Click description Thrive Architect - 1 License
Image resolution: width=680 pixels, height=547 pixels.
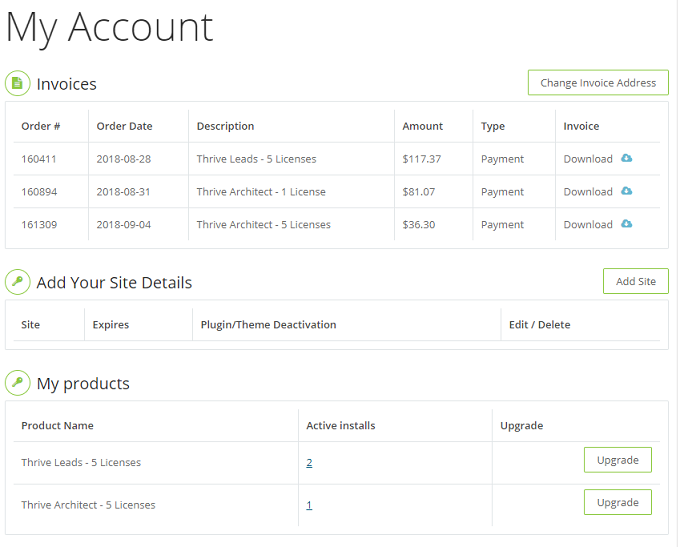click(x=261, y=192)
